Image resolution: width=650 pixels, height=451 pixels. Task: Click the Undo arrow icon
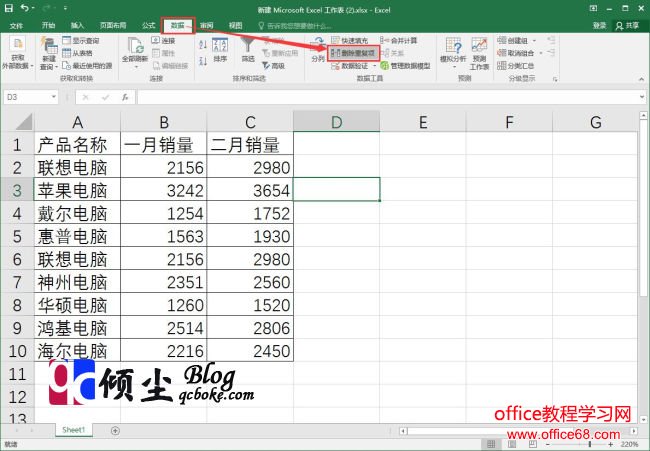pos(24,8)
